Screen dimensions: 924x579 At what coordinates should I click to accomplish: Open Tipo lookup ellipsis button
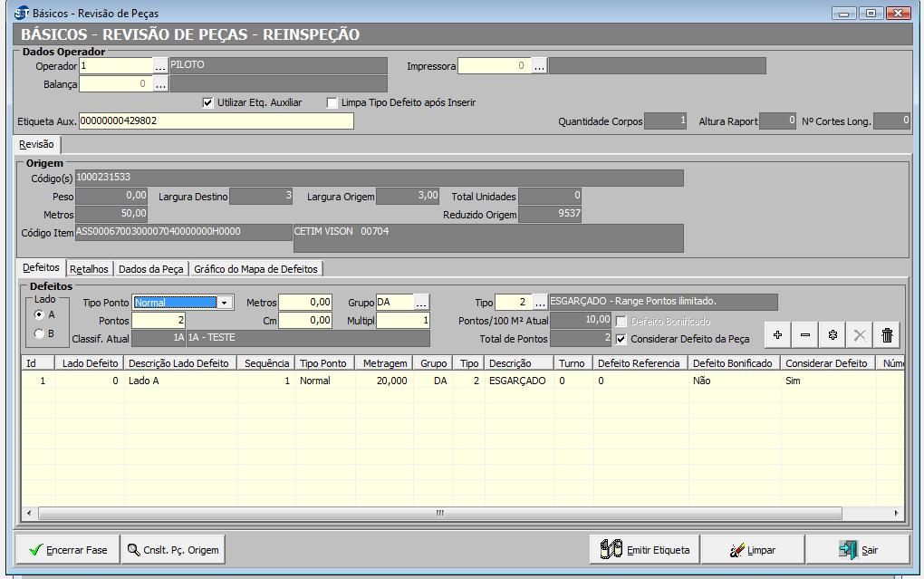coord(540,303)
